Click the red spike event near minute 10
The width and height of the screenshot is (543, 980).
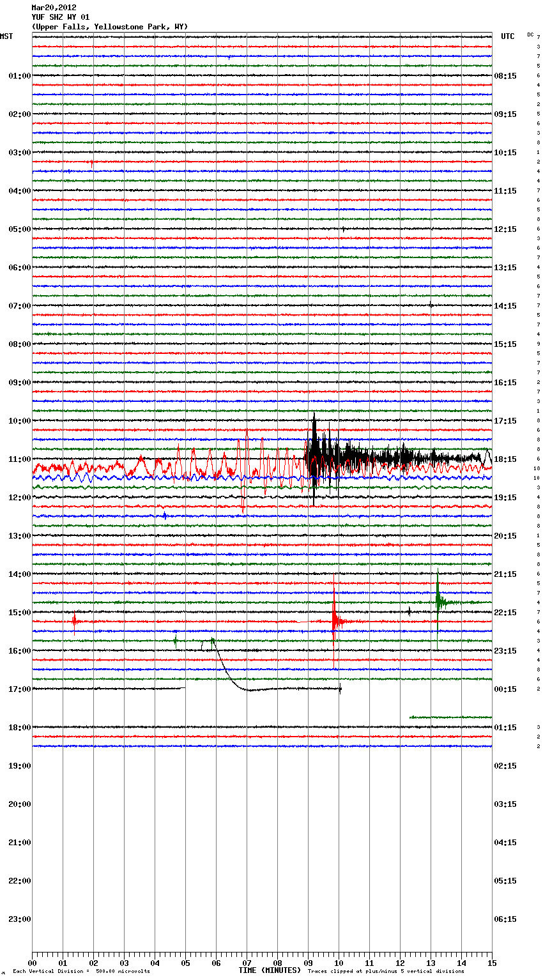point(334,621)
